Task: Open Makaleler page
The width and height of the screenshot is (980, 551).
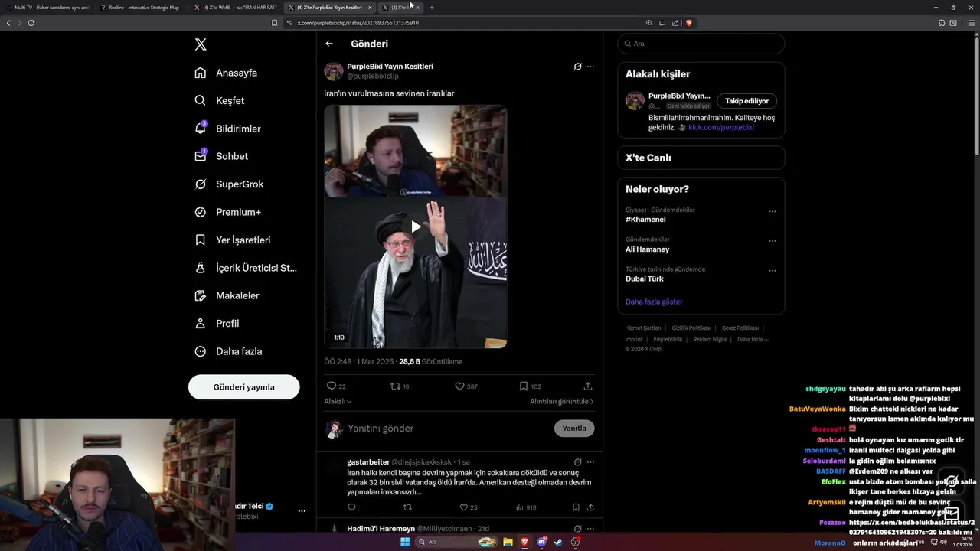Action: pyautogui.click(x=227, y=295)
